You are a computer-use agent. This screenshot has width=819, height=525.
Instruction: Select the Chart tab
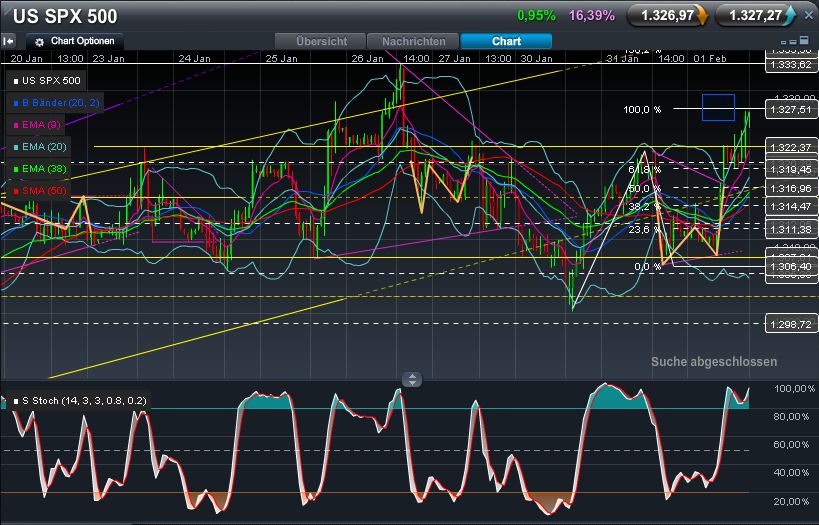point(505,41)
